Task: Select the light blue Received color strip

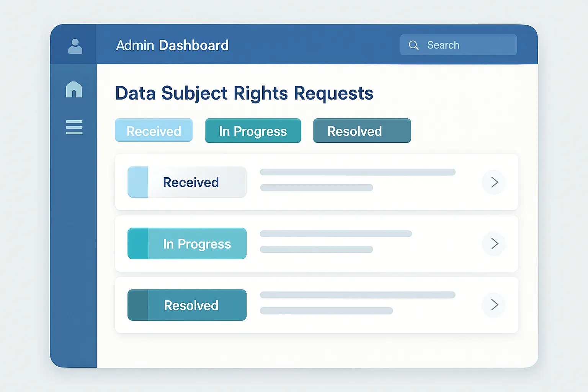Action: tap(138, 182)
